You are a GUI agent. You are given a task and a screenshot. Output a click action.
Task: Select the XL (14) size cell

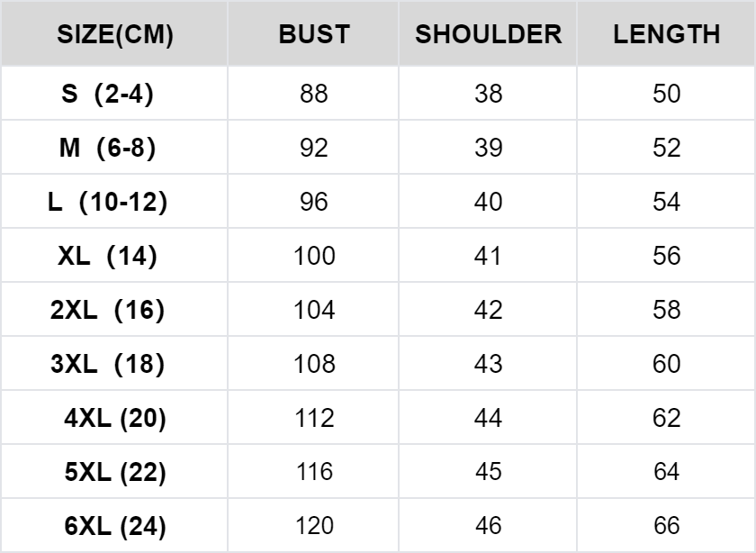[108, 256]
